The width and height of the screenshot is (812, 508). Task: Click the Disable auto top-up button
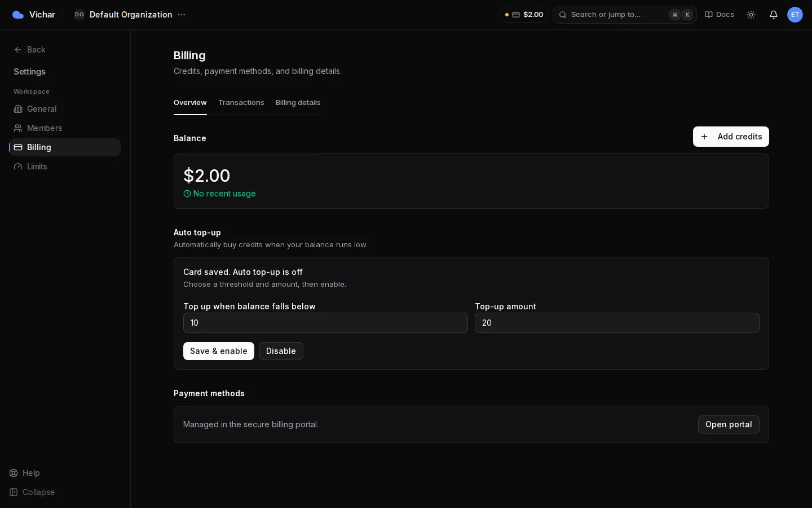click(281, 351)
